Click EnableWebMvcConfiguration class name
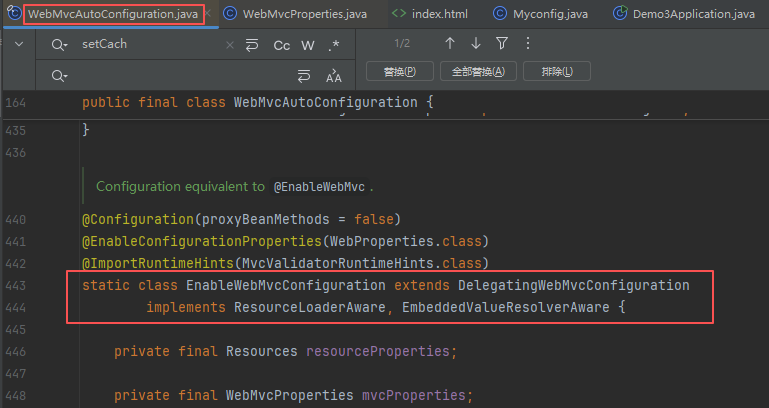769x408 pixels. pos(285,285)
